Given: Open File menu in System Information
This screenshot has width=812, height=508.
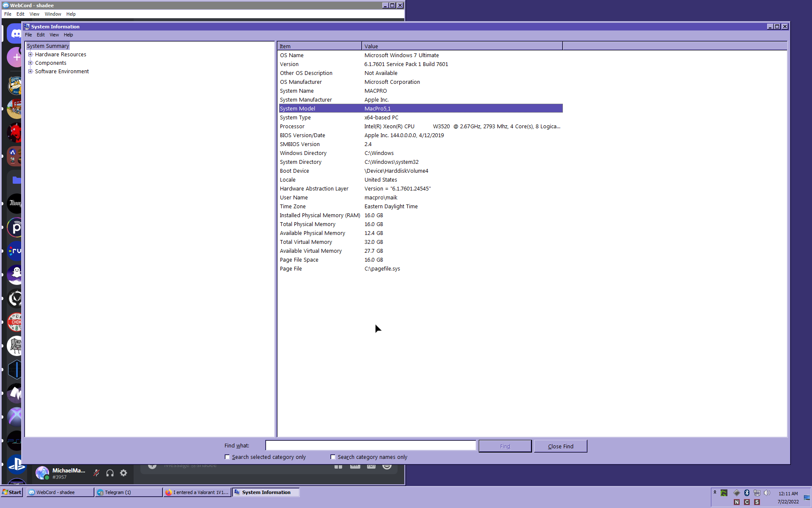Looking at the screenshot, I should pos(28,35).
